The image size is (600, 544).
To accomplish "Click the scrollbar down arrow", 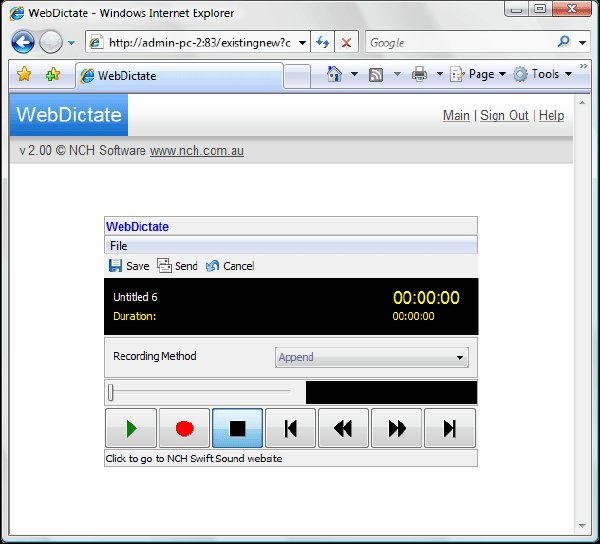I will [582, 526].
